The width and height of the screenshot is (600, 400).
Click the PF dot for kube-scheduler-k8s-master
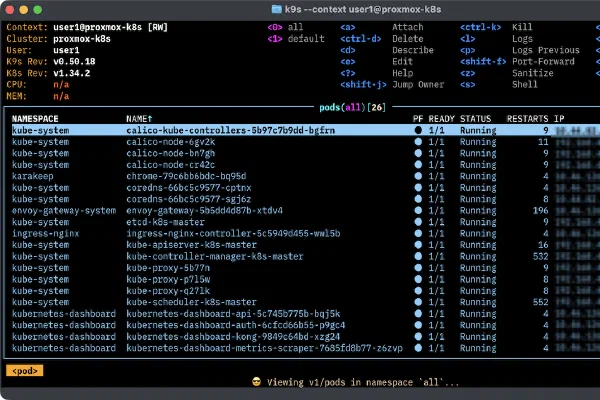(x=418, y=301)
